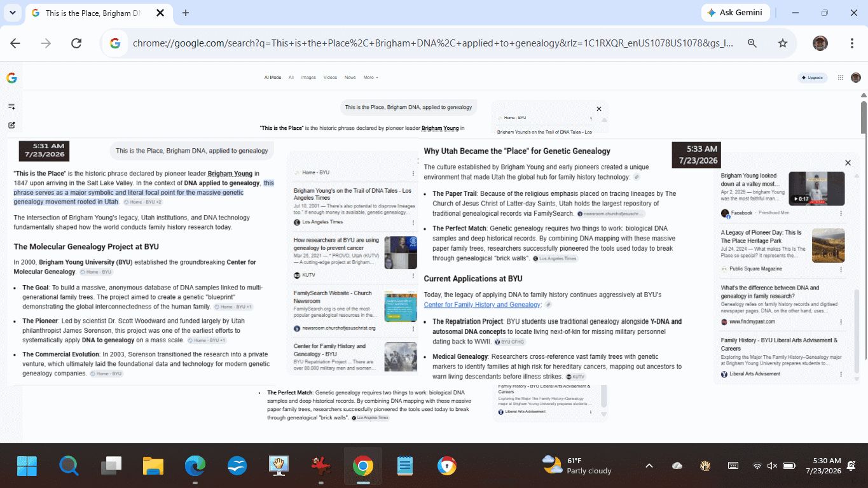This screenshot has height=488, width=868.
Task: Bookmark this page with the star icon
Action: [783, 43]
